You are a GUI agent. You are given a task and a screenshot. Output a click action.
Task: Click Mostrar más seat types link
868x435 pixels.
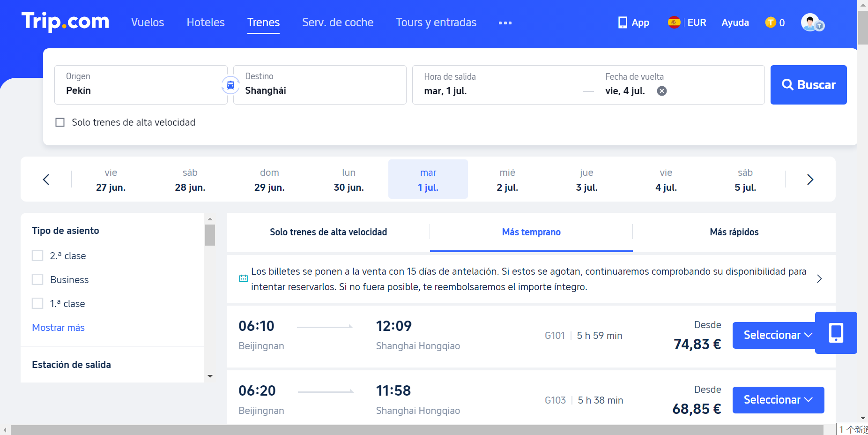[x=58, y=328]
